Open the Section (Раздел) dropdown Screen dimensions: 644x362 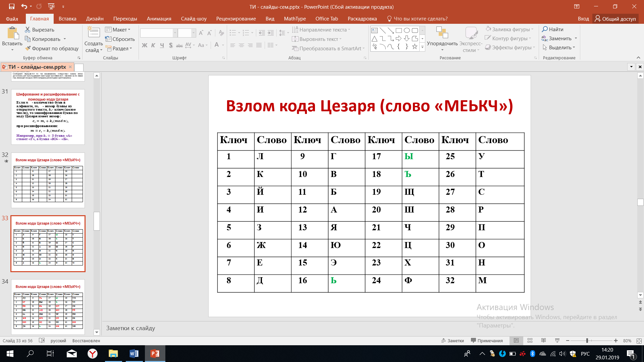tap(118, 49)
